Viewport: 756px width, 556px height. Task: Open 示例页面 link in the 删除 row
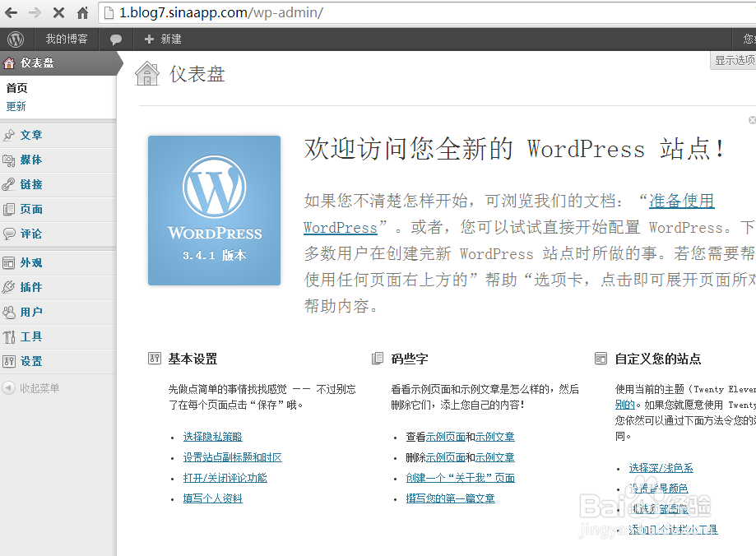coord(446,457)
